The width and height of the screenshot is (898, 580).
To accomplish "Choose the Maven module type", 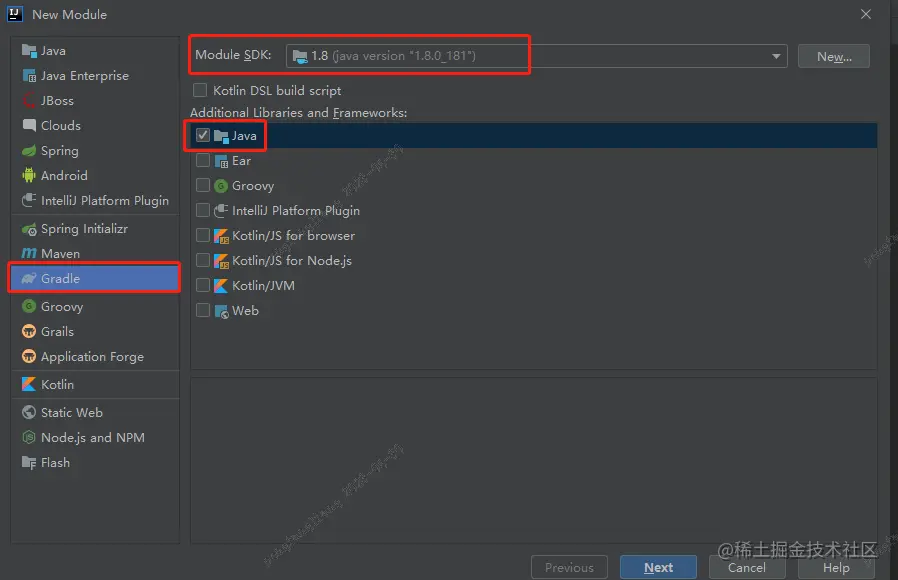I will click(95, 253).
